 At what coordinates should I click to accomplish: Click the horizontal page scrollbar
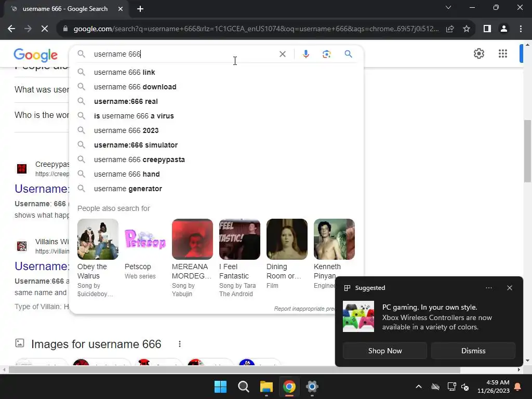(x=234, y=370)
